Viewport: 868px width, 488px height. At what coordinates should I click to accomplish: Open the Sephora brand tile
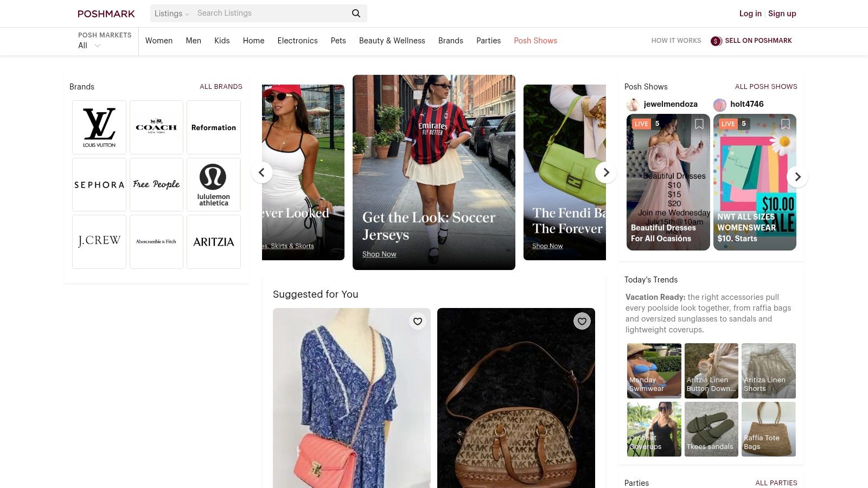(99, 184)
